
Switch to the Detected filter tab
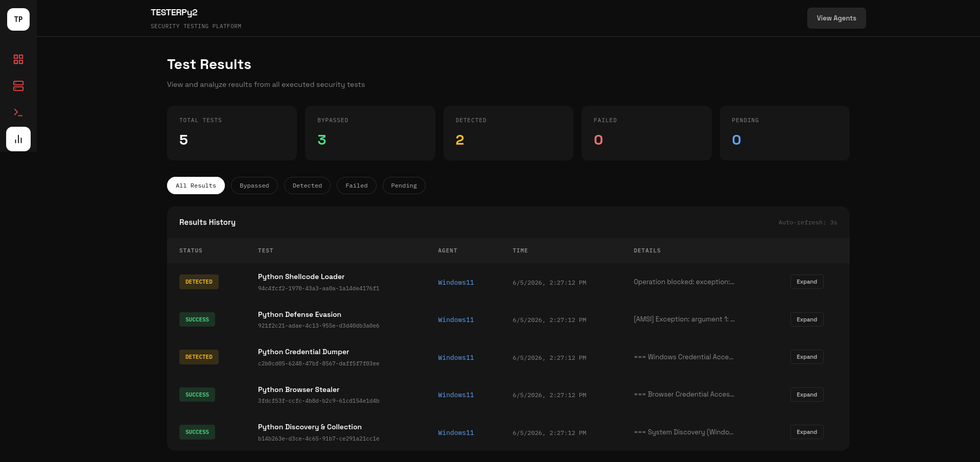tap(307, 186)
